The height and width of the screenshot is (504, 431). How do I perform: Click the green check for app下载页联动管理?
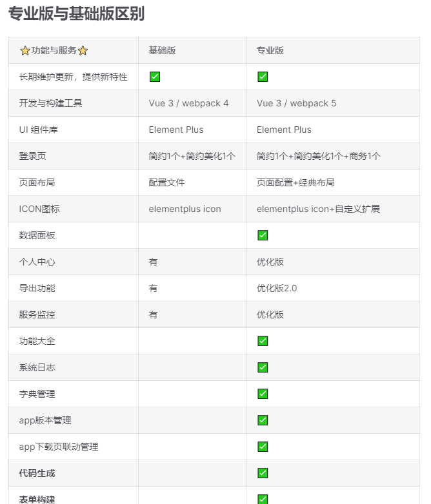(x=263, y=447)
